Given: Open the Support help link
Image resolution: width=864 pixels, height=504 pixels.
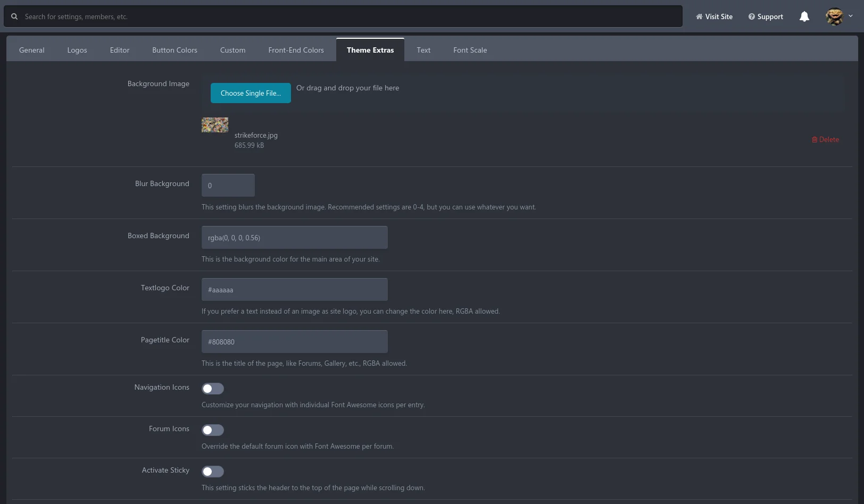Looking at the screenshot, I should [766, 16].
